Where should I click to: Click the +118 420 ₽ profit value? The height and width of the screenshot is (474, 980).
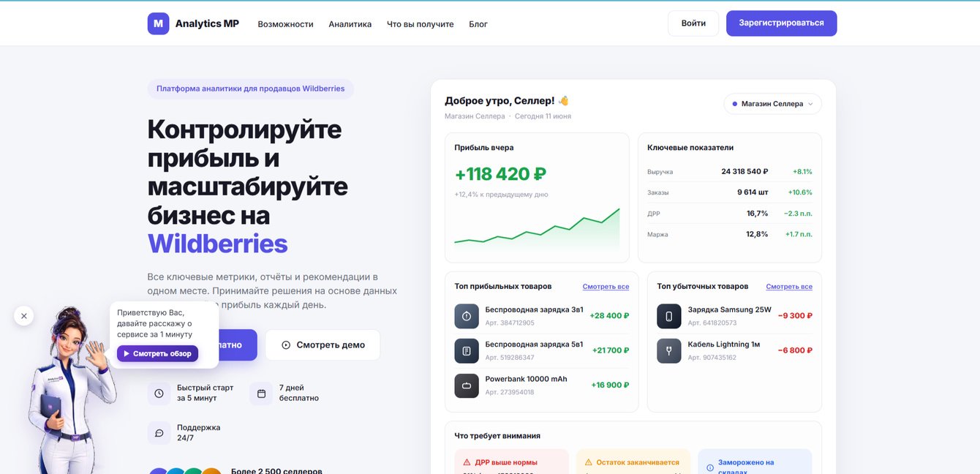pyautogui.click(x=500, y=174)
